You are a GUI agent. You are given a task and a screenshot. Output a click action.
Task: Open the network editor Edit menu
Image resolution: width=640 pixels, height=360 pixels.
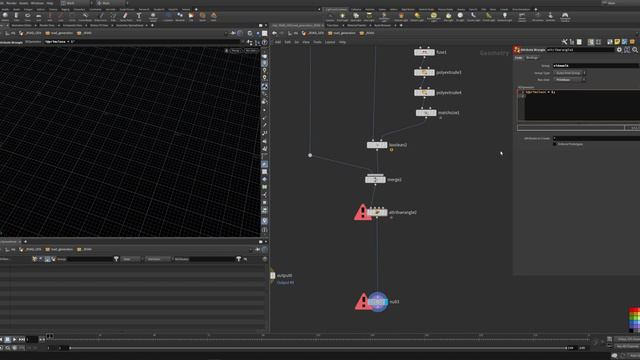(287, 42)
